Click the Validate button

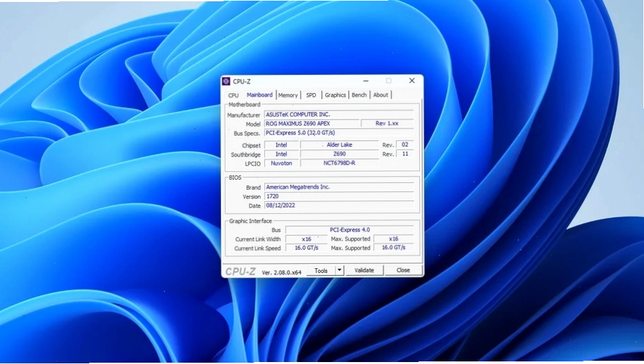[364, 270]
